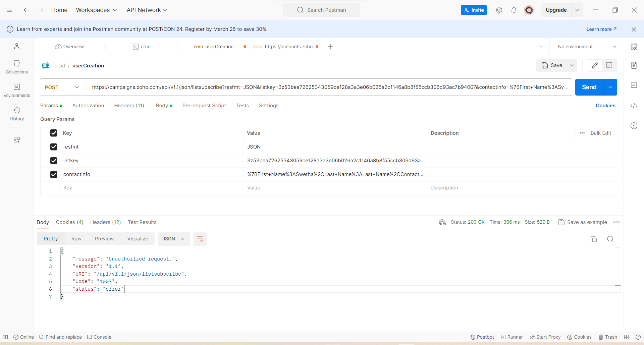This screenshot has height=345, width=644.
Task: Open the Console in status bar
Action: (99, 337)
